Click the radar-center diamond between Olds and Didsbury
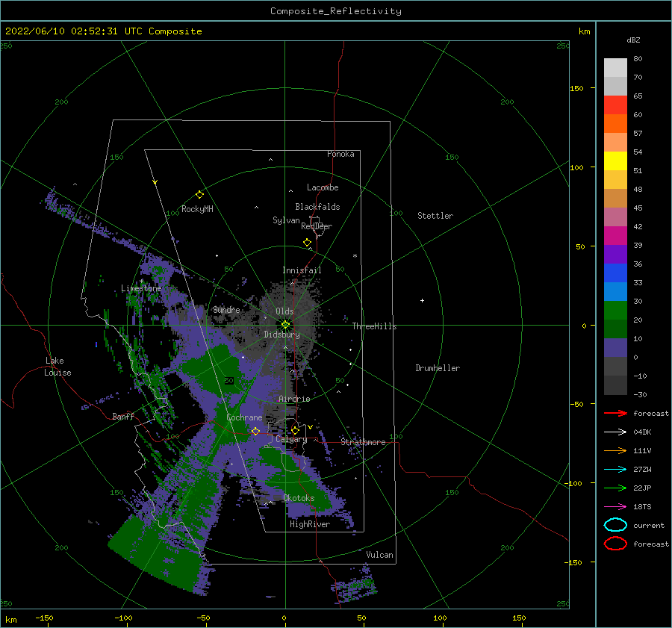Screen dimensions: 672x628 [285, 325]
